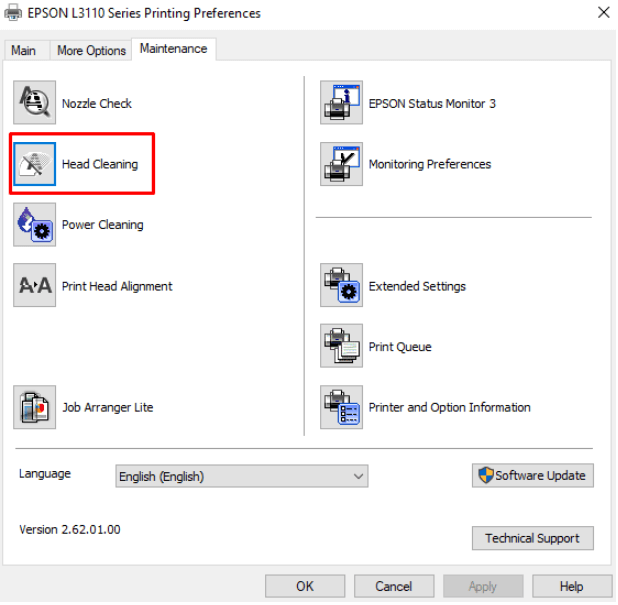This screenshot has width=618, height=605.
Task: Click the Software Update button
Action: tap(532, 476)
